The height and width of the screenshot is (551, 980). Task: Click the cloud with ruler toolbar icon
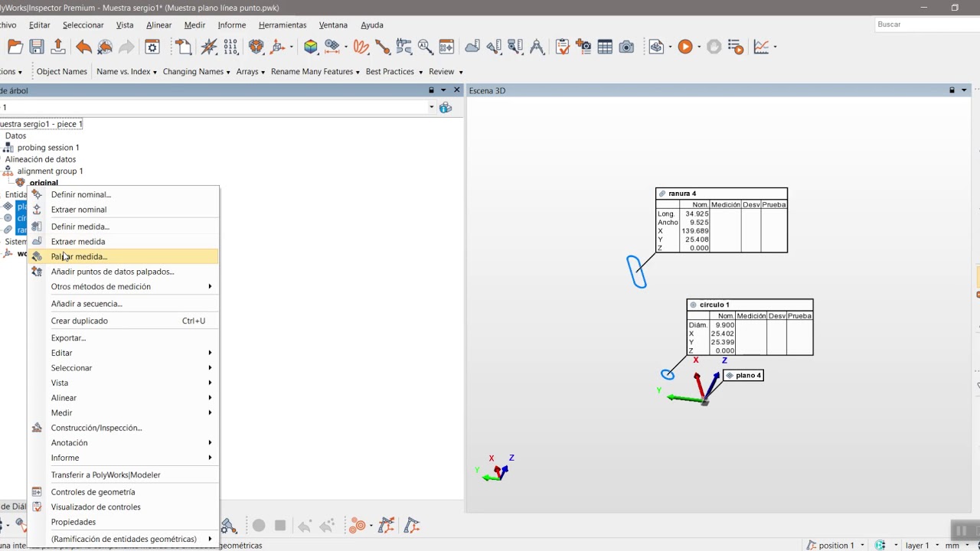[472, 47]
